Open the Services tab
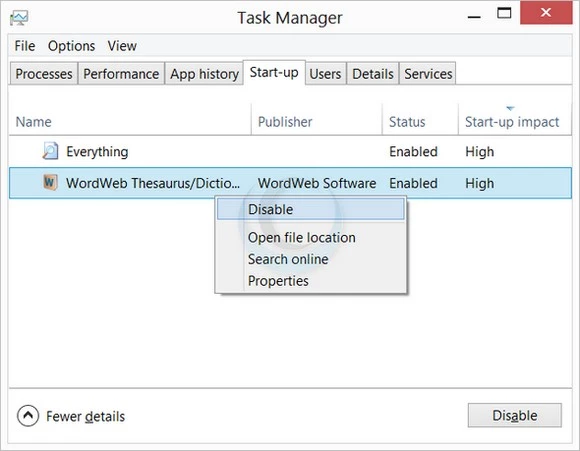The width and height of the screenshot is (580, 451). (428, 74)
